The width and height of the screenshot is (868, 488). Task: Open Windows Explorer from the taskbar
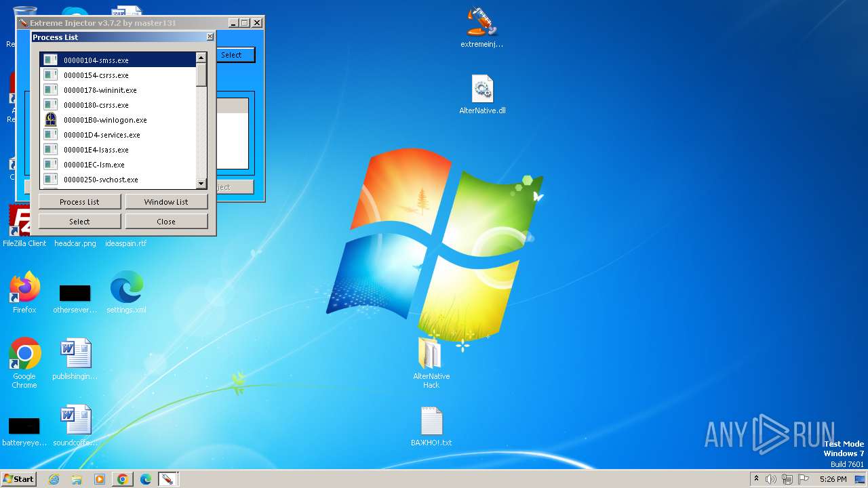point(77,479)
